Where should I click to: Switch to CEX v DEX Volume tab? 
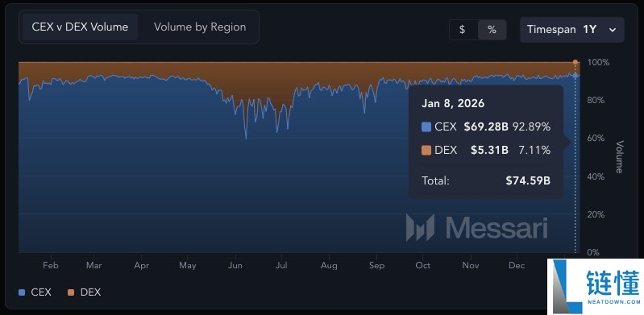pyautogui.click(x=80, y=27)
